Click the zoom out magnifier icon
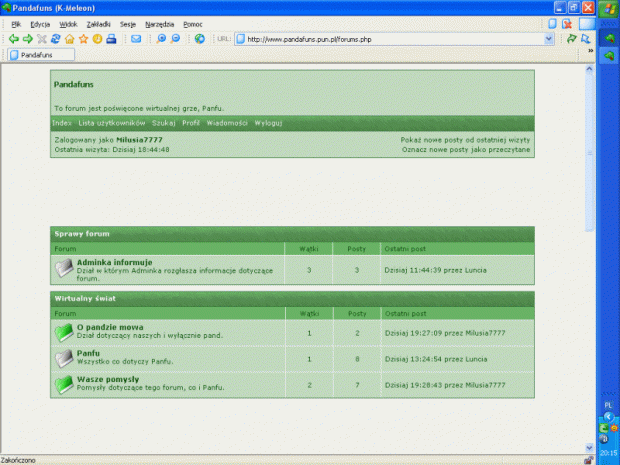The height and width of the screenshot is (465, 620). click(x=176, y=39)
